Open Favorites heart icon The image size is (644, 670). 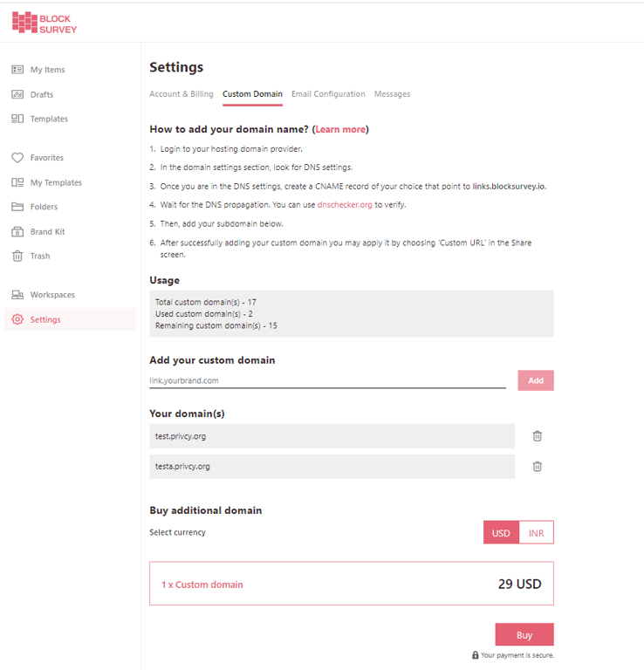[x=17, y=158]
